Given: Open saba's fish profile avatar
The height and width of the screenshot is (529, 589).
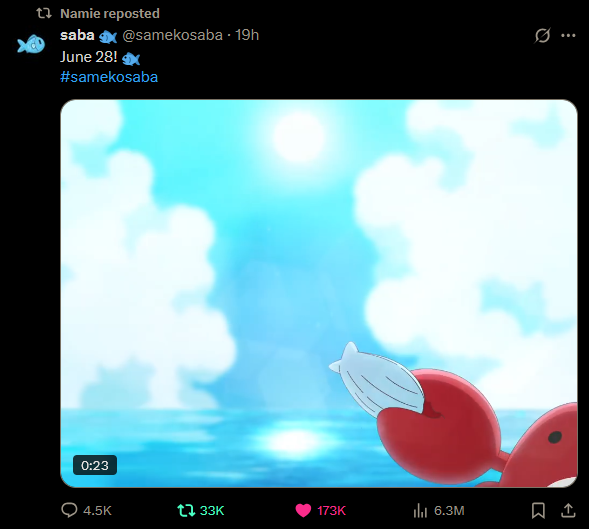Looking at the screenshot, I should point(31,44).
